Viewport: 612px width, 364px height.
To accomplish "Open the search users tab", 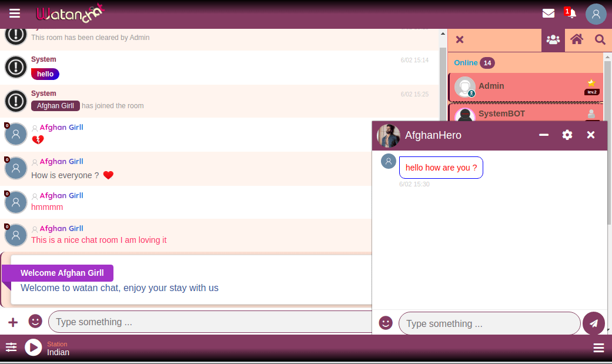I will coord(600,40).
